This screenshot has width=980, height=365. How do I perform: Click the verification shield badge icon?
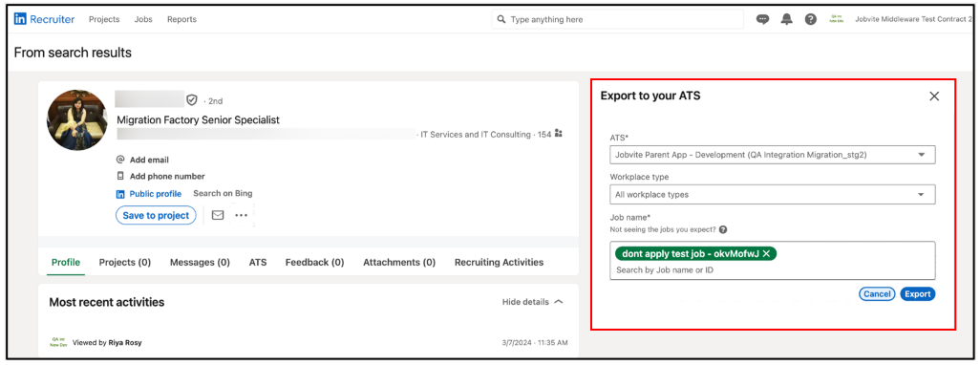click(192, 100)
